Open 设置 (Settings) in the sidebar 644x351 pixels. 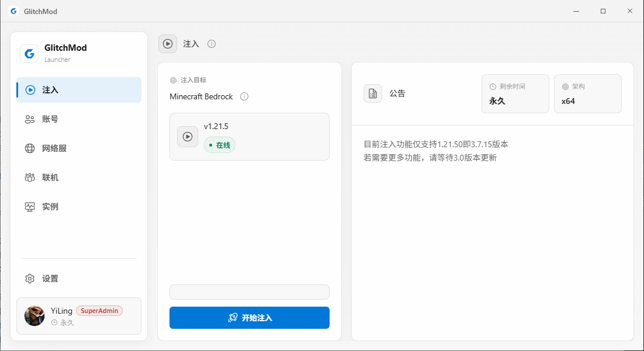tap(79, 279)
